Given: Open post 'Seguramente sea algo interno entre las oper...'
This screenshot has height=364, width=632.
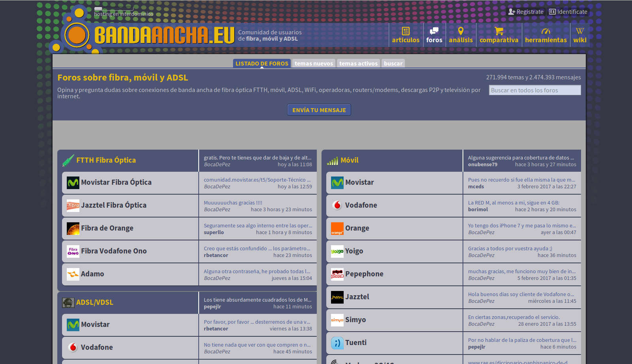Looking at the screenshot, I should pyautogui.click(x=258, y=225).
